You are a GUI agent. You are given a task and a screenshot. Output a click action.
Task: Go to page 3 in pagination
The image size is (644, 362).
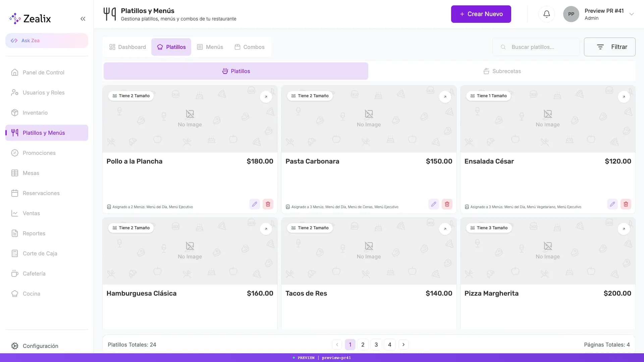376,345
